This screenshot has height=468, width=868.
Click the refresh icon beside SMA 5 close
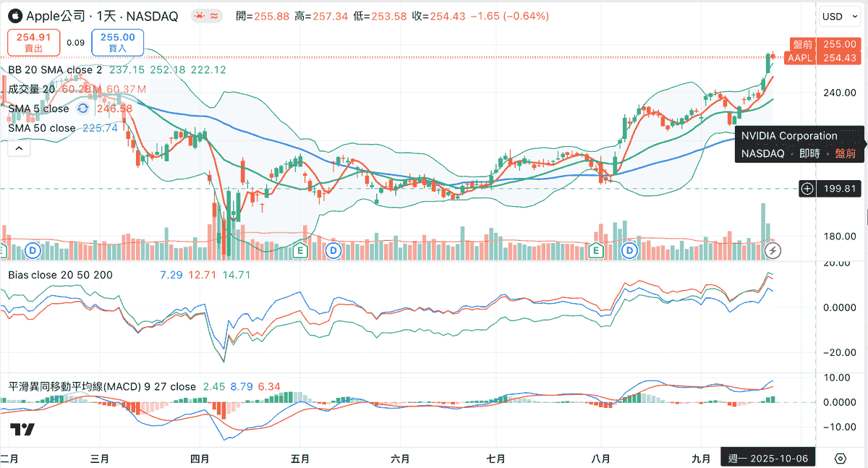[x=83, y=109]
